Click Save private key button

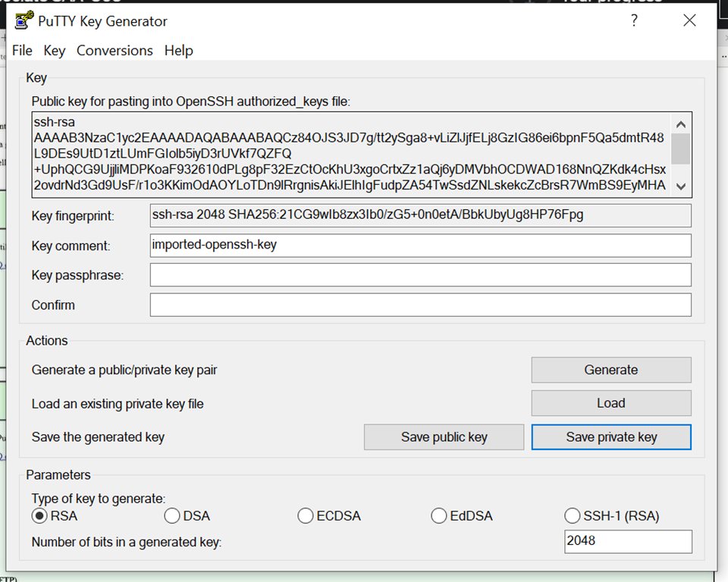(611, 437)
